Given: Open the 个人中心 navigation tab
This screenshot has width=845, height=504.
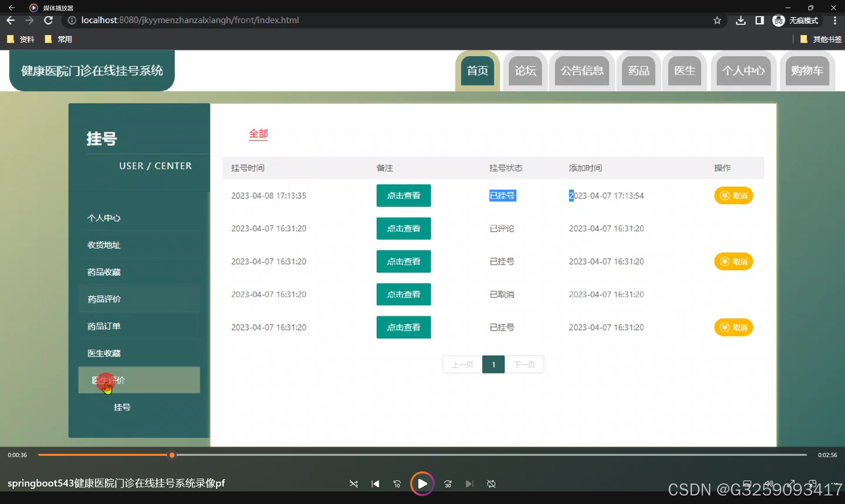Looking at the screenshot, I should pos(743,71).
